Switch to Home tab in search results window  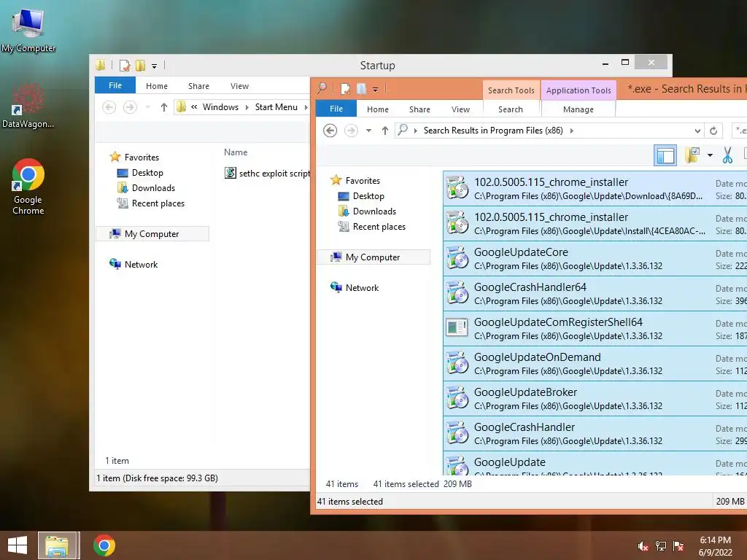pos(378,109)
